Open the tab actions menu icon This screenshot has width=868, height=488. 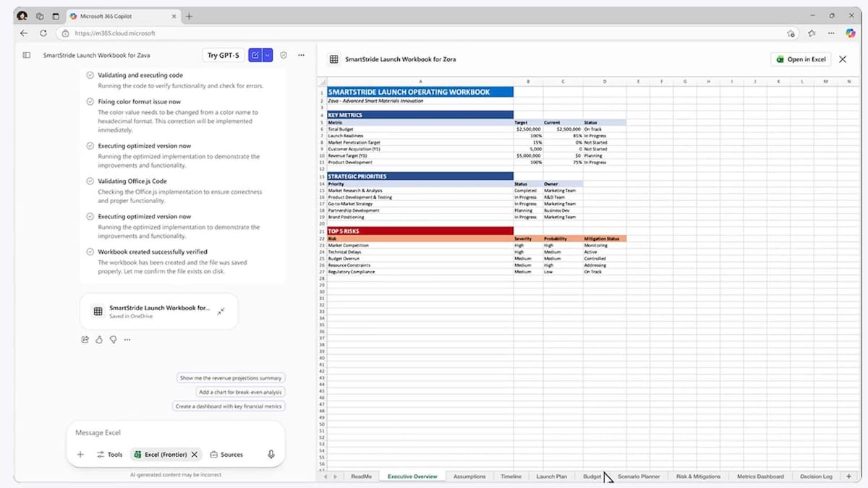point(55,16)
